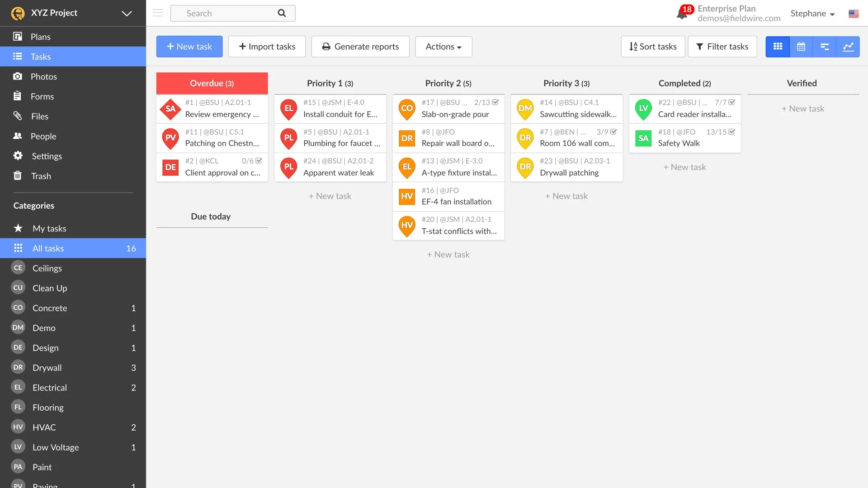This screenshot has width=868, height=488.
Task: Click the Due today column header
Action: point(211,216)
